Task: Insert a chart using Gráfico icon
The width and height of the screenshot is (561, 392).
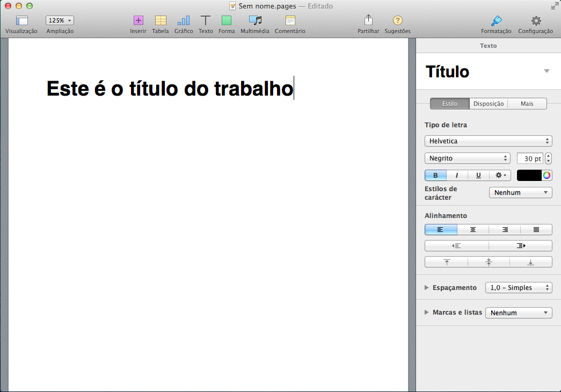Action: pyautogui.click(x=184, y=21)
